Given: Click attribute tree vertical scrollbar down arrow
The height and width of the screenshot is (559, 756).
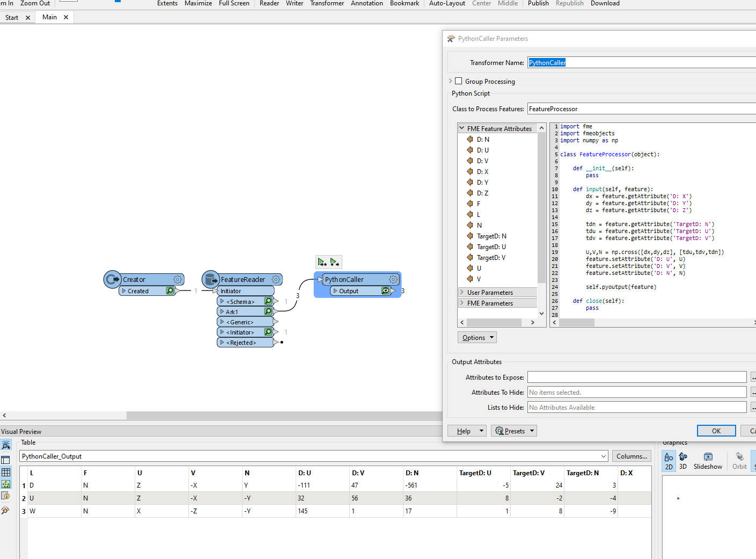Looking at the screenshot, I should click(x=541, y=313).
